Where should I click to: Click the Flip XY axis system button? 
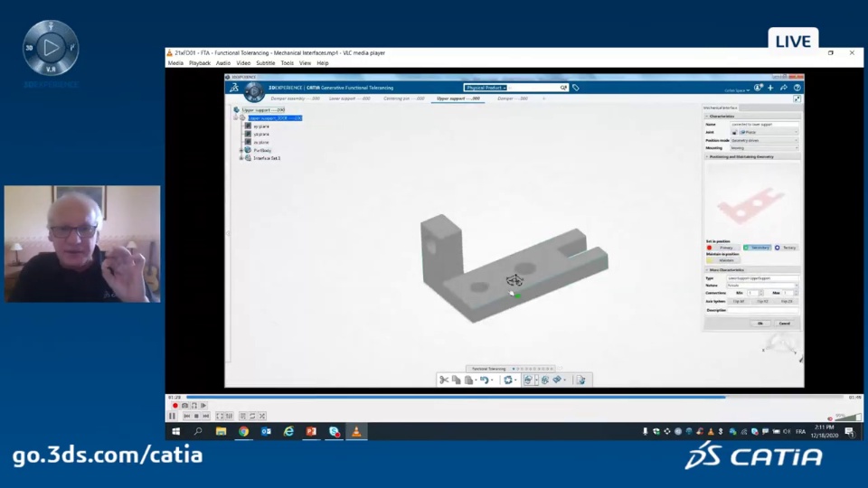coord(739,302)
